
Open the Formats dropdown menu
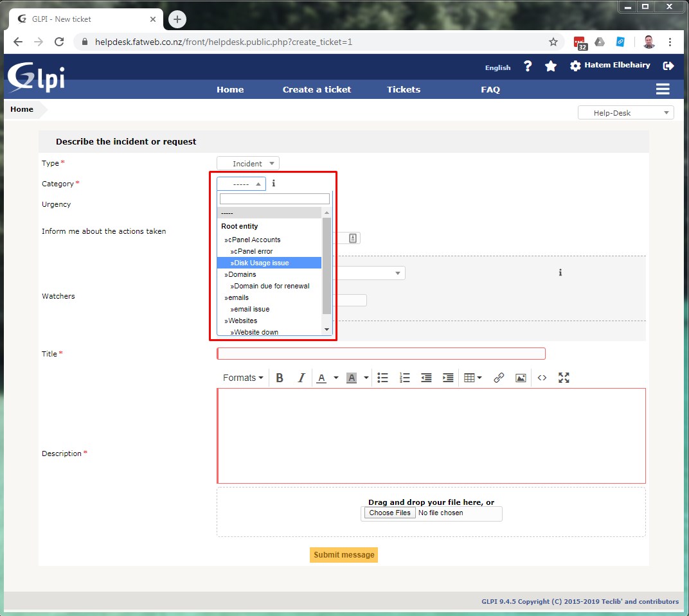click(243, 378)
